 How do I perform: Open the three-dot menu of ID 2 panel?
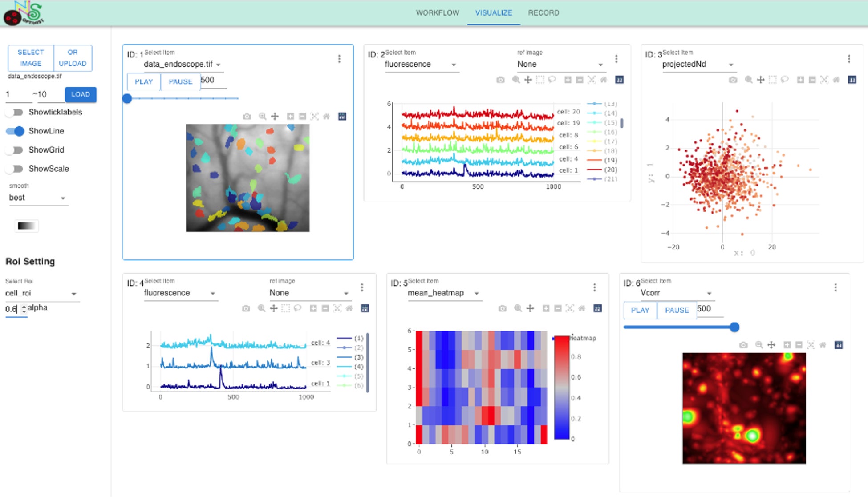coord(617,59)
